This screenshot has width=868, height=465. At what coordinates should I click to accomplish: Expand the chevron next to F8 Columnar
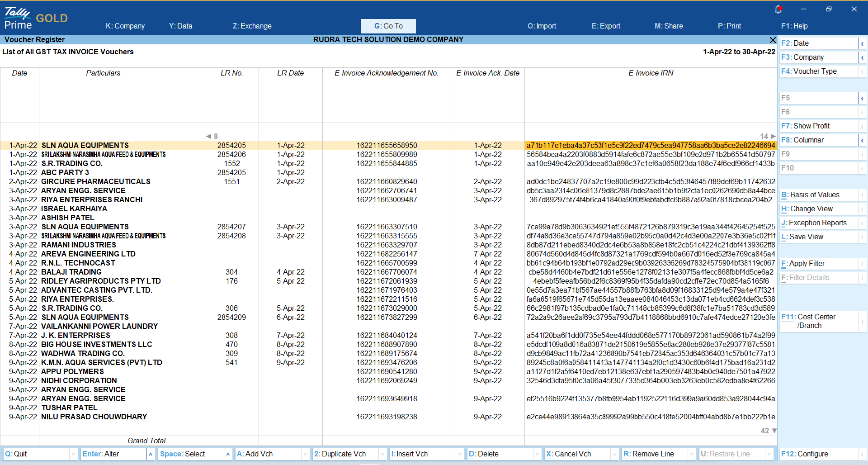pyautogui.click(x=862, y=140)
